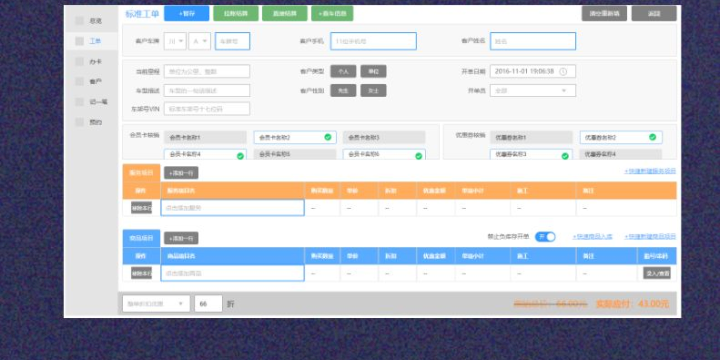The height and width of the screenshot is (360, 720).
Task: Click the 办卡 sidebar icon
Action: (x=79, y=62)
